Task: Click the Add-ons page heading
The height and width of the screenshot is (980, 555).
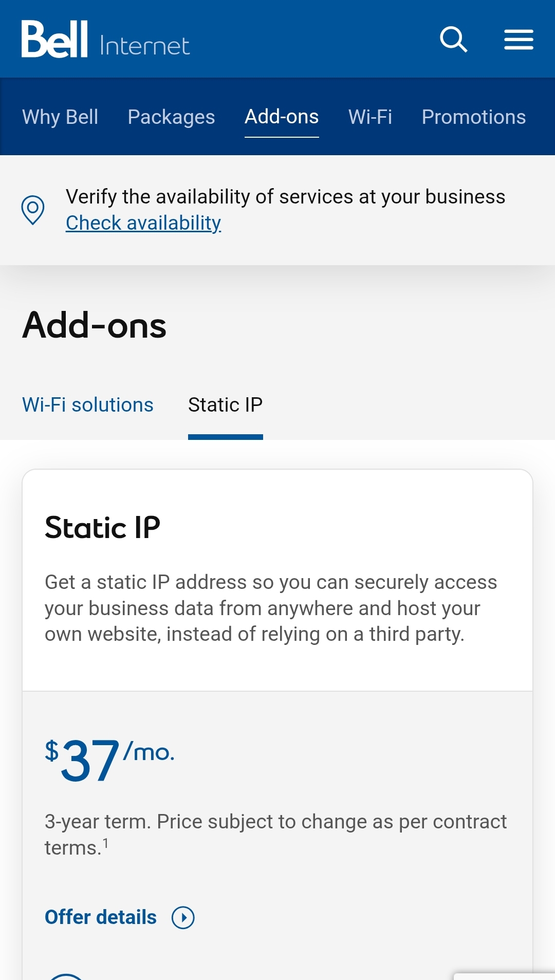Action: coord(95,325)
